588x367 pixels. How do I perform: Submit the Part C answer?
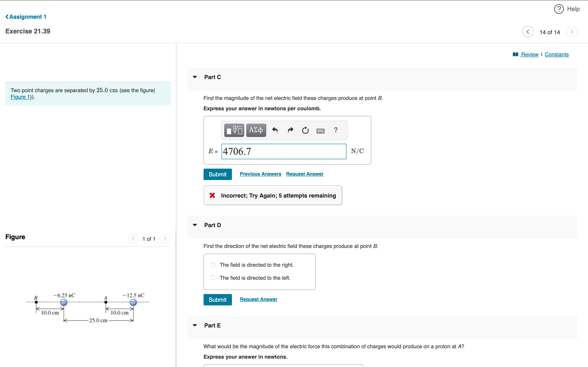click(217, 174)
